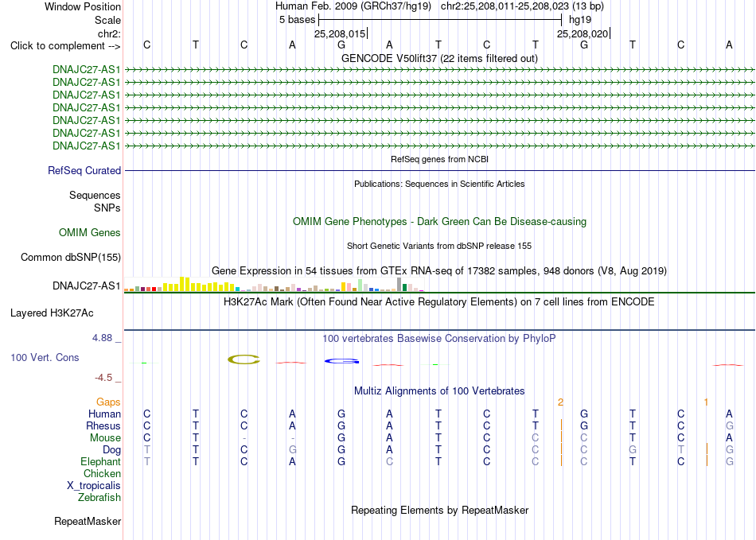The width and height of the screenshot is (756, 540).
Task: Click the 25,208,020 ruler coordinate
Action: click(x=583, y=33)
